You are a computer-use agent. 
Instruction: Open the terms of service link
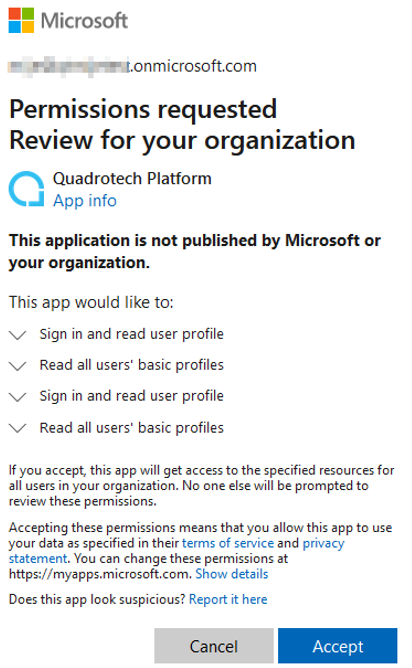(x=228, y=543)
